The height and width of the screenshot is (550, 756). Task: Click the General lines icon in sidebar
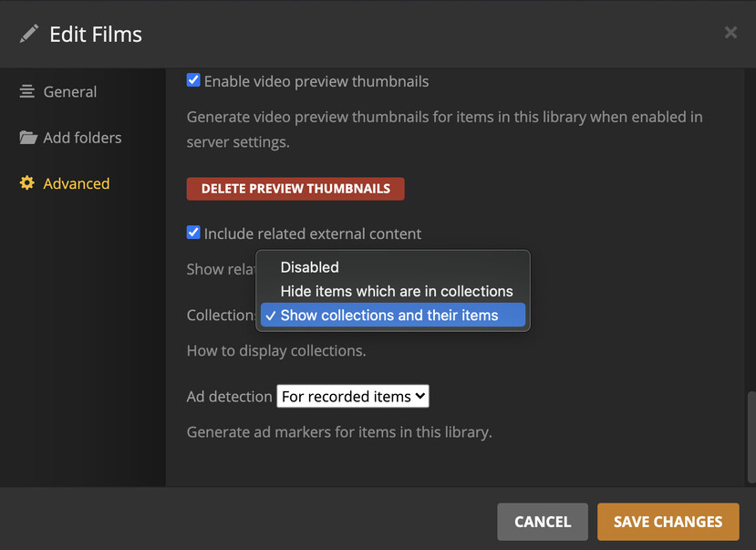click(27, 91)
